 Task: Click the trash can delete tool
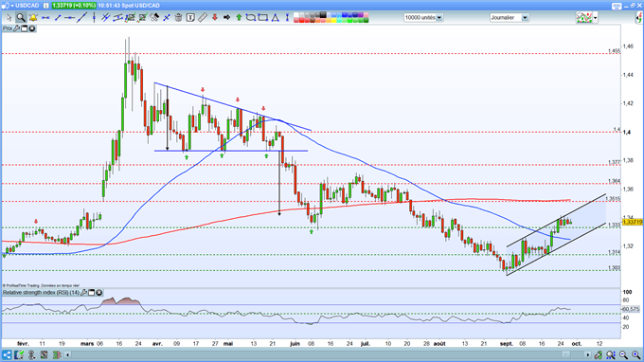178,18
